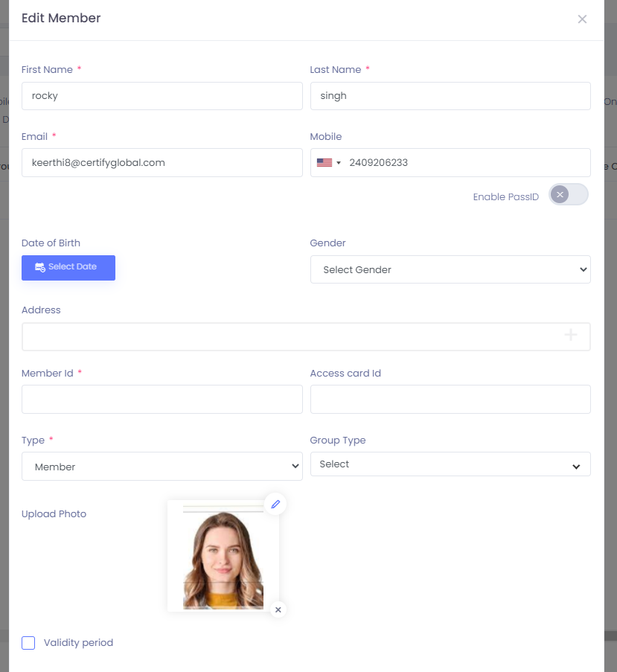Click the First Name field containing rocky
The height and width of the screenshot is (672, 617).
(x=162, y=96)
